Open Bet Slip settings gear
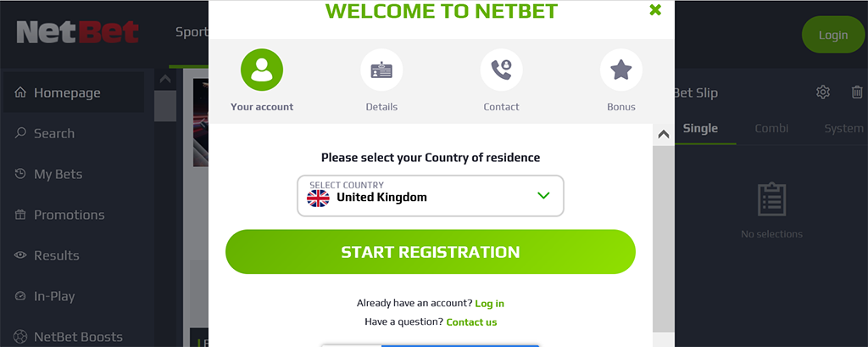Viewport: 868px width, 347px height. [x=822, y=92]
